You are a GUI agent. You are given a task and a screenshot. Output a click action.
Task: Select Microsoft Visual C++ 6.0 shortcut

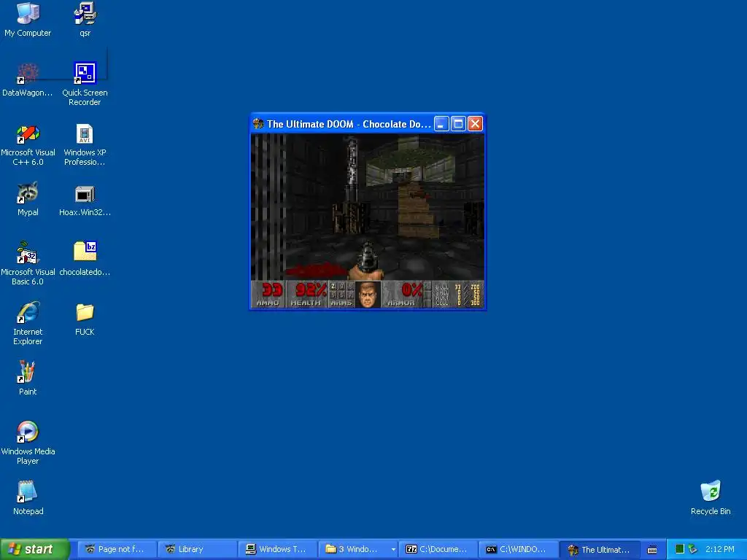click(x=28, y=144)
